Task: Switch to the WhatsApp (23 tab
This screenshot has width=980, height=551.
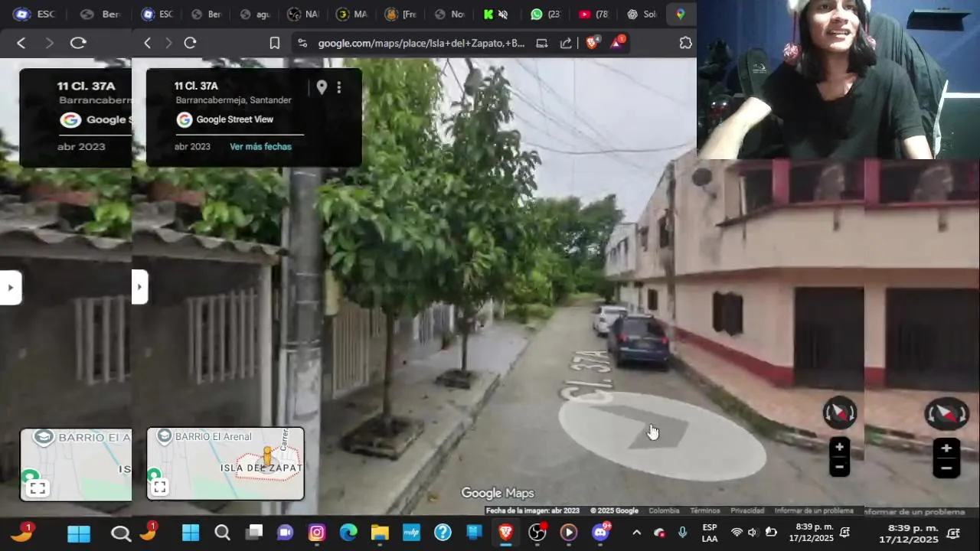Action: coord(544,15)
